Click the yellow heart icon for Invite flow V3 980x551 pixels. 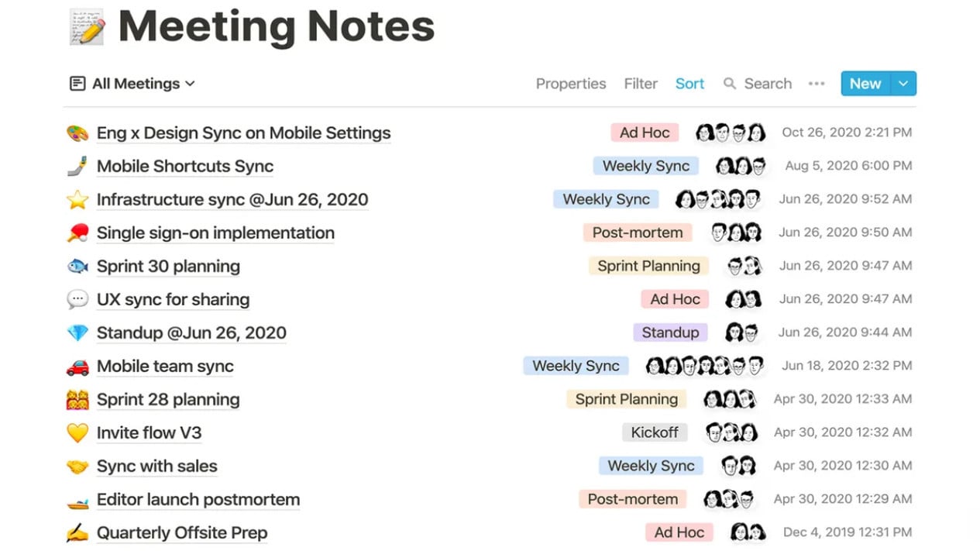(77, 433)
